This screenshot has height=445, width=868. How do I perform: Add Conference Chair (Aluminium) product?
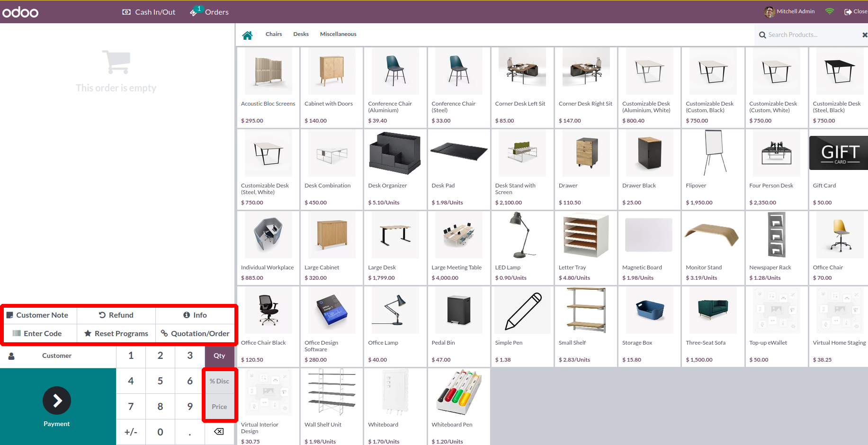[395, 87]
